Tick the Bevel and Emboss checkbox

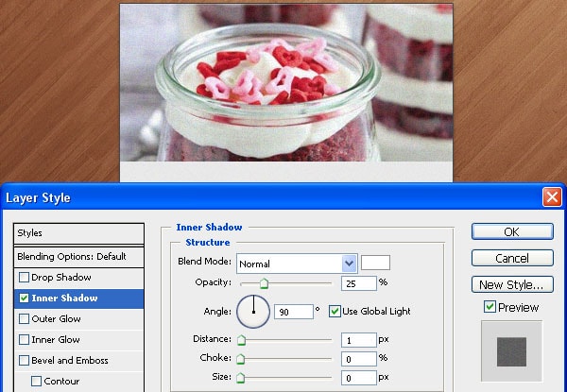(x=24, y=360)
